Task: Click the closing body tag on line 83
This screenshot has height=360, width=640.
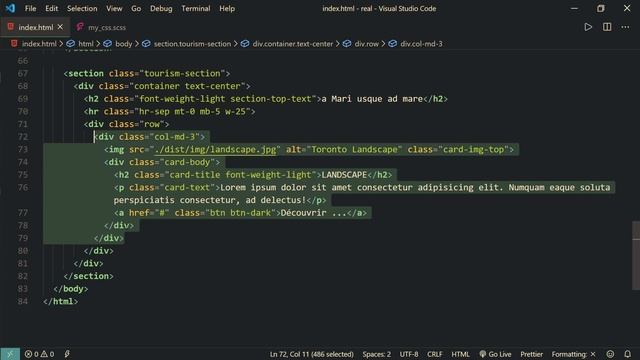Action: [x=71, y=289]
